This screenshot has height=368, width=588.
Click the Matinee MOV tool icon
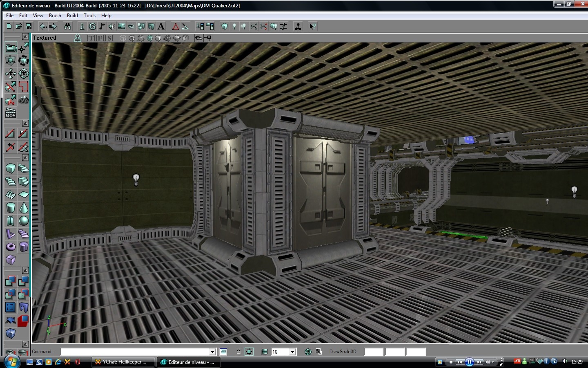11,113
